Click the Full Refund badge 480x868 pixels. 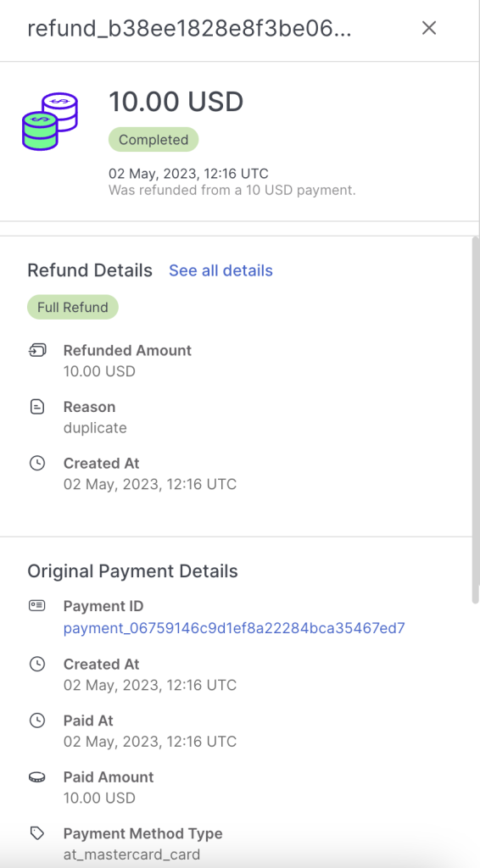point(73,307)
